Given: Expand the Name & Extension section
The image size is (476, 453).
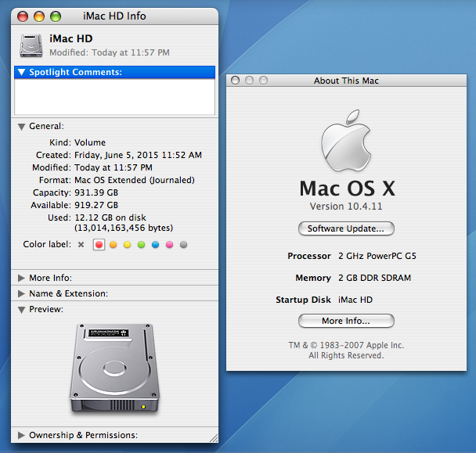Looking at the screenshot, I should (21, 293).
